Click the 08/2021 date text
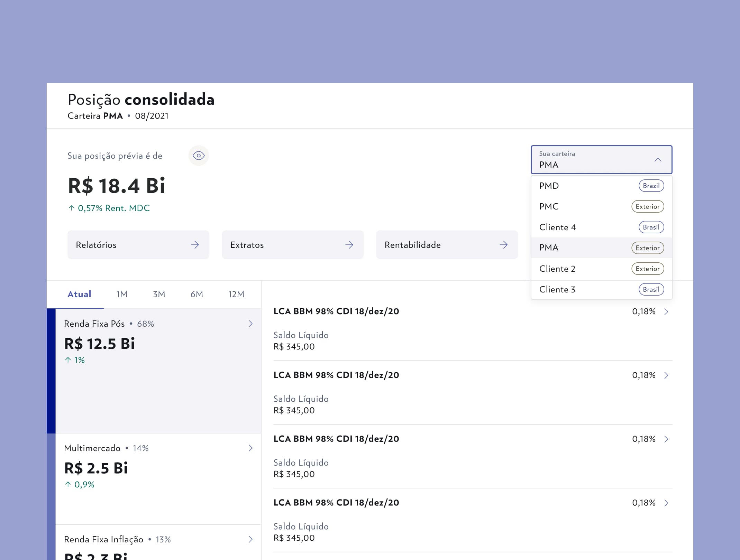Viewport: 740px width, 560px height. [152, 116]
